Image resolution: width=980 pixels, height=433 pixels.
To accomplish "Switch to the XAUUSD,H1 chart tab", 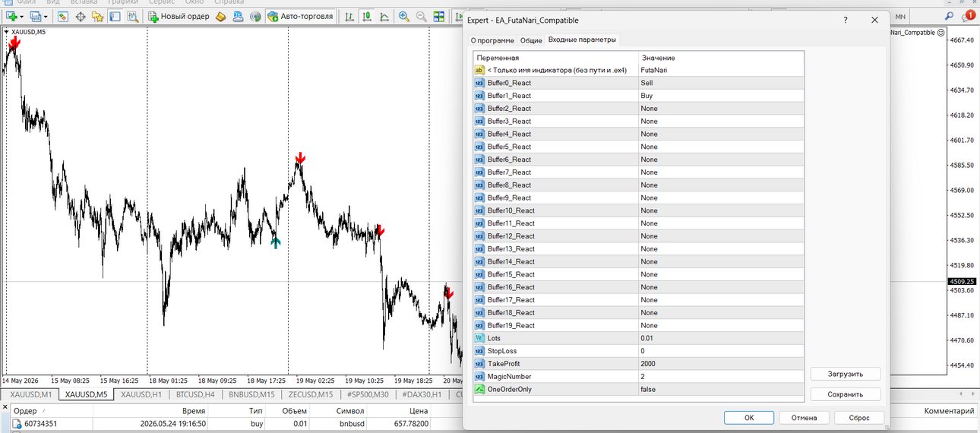I will point(141,394).
